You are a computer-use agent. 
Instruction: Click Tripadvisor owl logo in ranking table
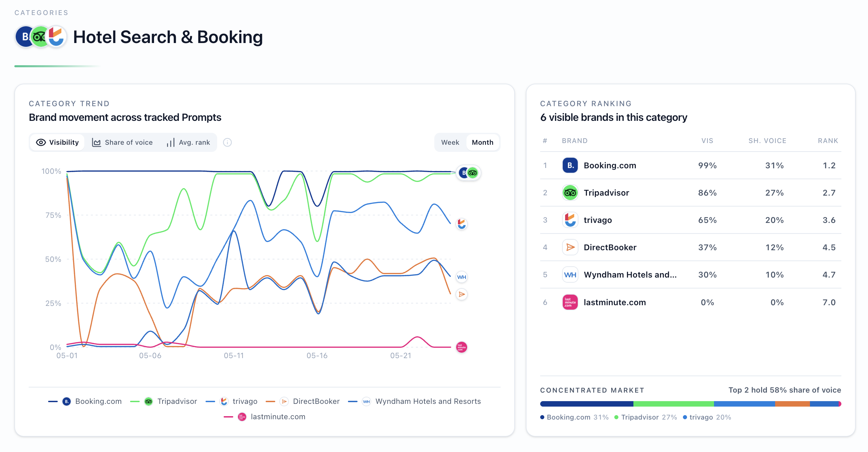[x=570, y=193]
